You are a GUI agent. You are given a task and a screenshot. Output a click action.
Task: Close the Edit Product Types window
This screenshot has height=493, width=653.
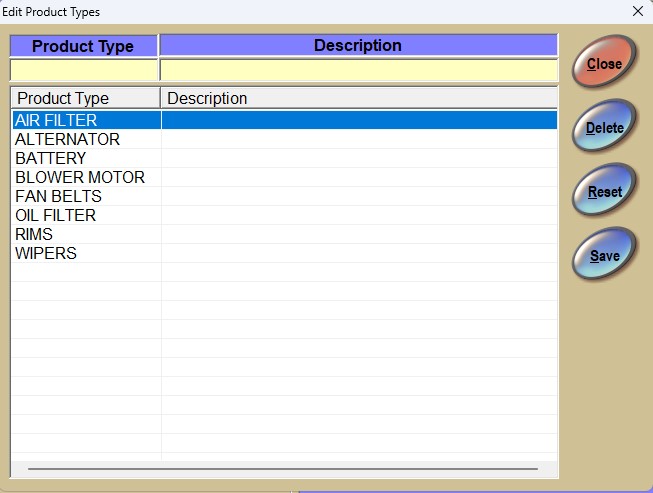click(x=638, y=11)
